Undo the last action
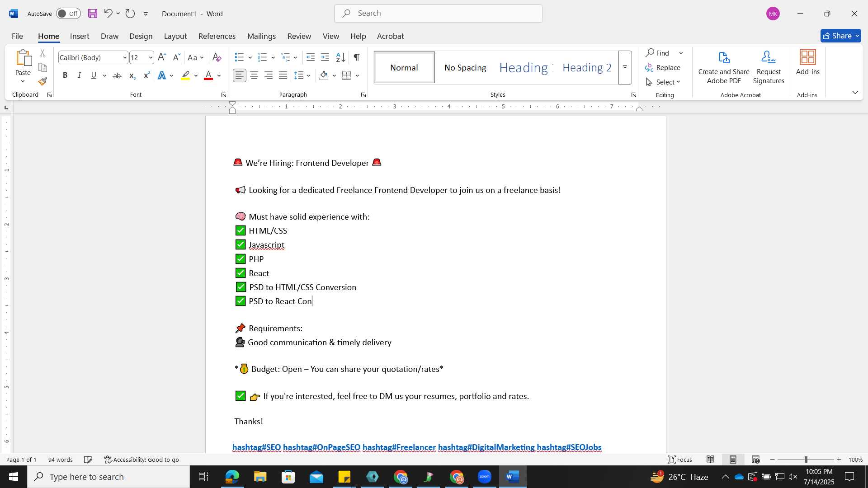The height and width of the screenshot is (488, 868). pos(108,14)
